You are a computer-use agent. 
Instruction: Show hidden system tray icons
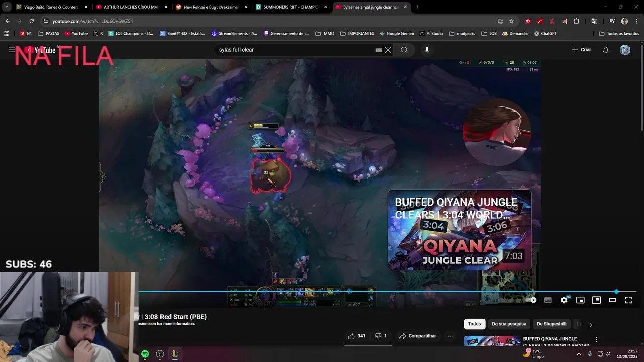click(x=579, y=354)
